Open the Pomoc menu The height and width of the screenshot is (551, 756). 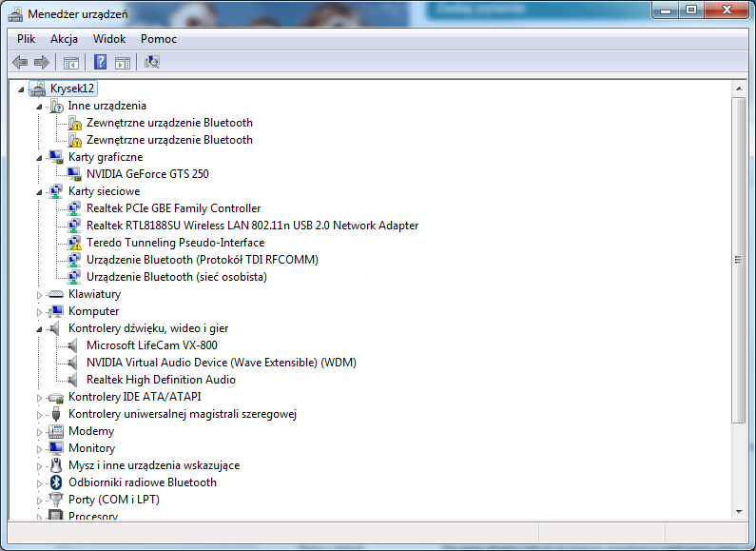pos(159,39)
